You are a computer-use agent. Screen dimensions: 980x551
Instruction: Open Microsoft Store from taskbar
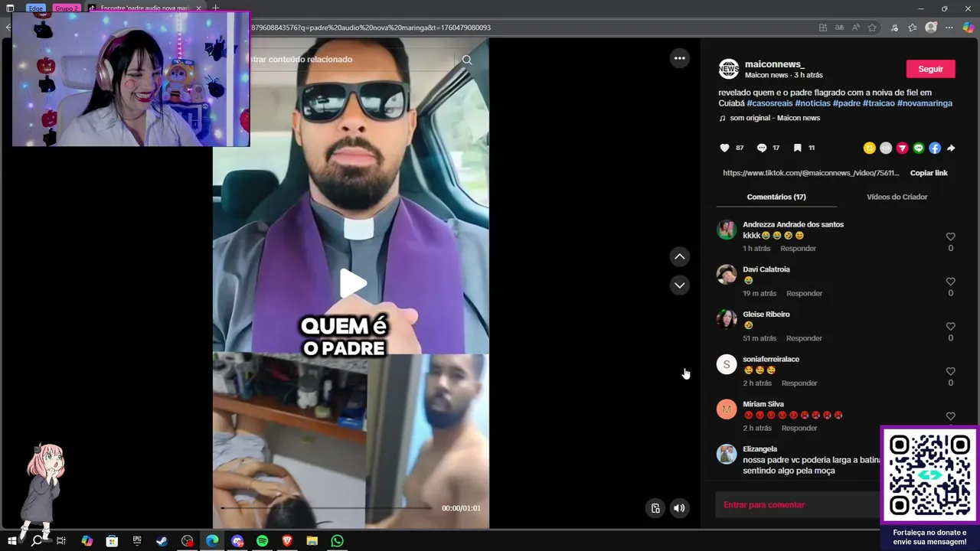point(112,541)
